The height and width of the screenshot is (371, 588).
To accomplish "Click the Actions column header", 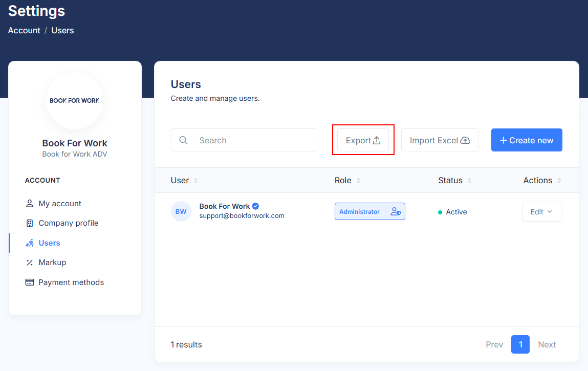I will 538,181.
